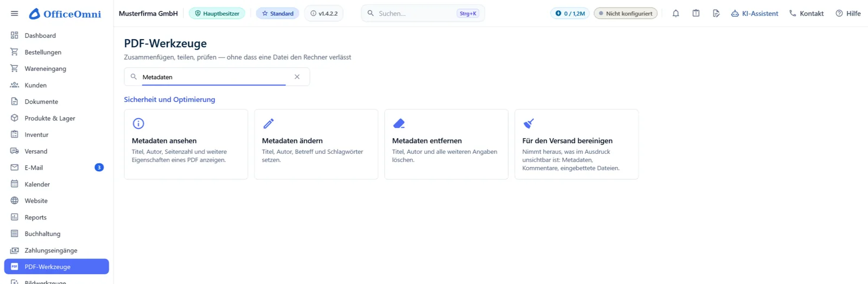Click the E-Mail unread badge 3

(x=99, y=167)
